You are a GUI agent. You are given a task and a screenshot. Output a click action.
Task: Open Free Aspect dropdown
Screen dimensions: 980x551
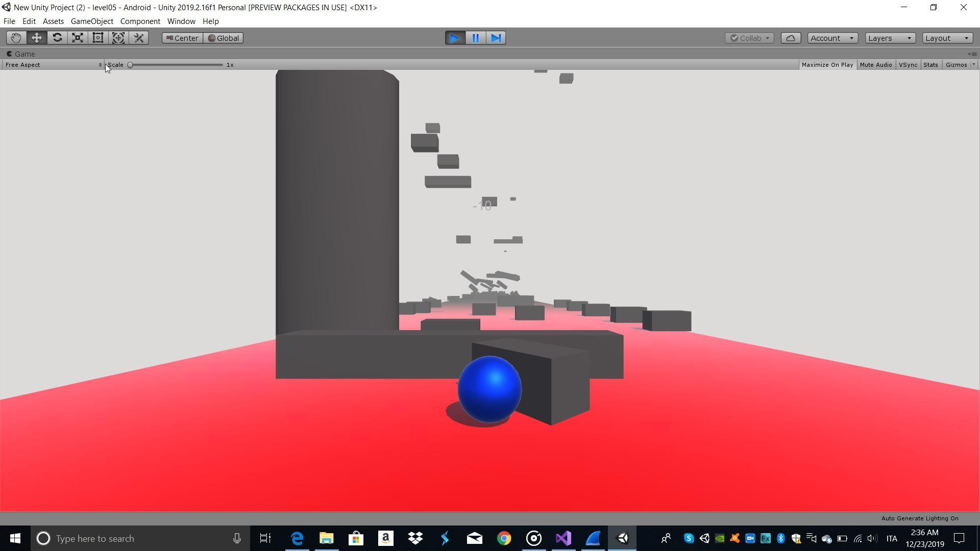(x=53, y=65)
